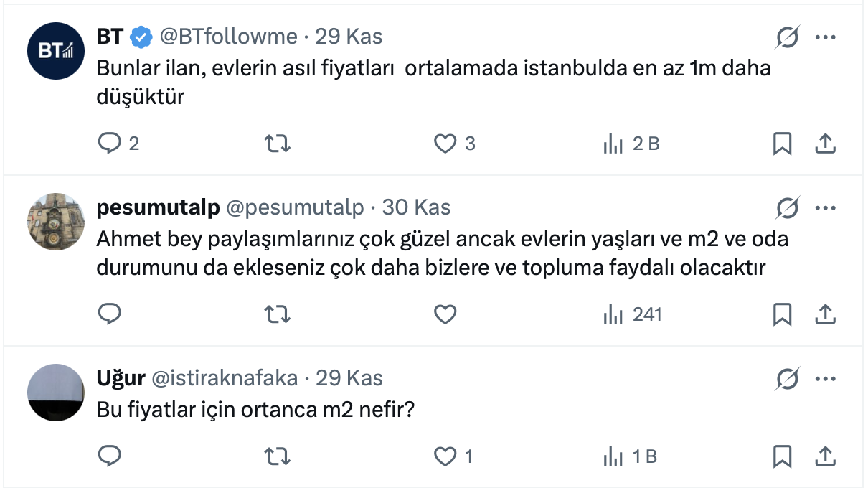868x488 pixels.
Task: Open BT's profile picture
Action: 56,50
